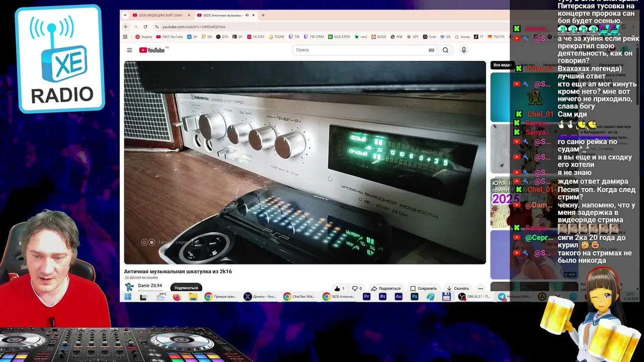Viewport: 644px width, 362px height.
Task: Open more actions three-dot menu under video
Action: [480, 289]
